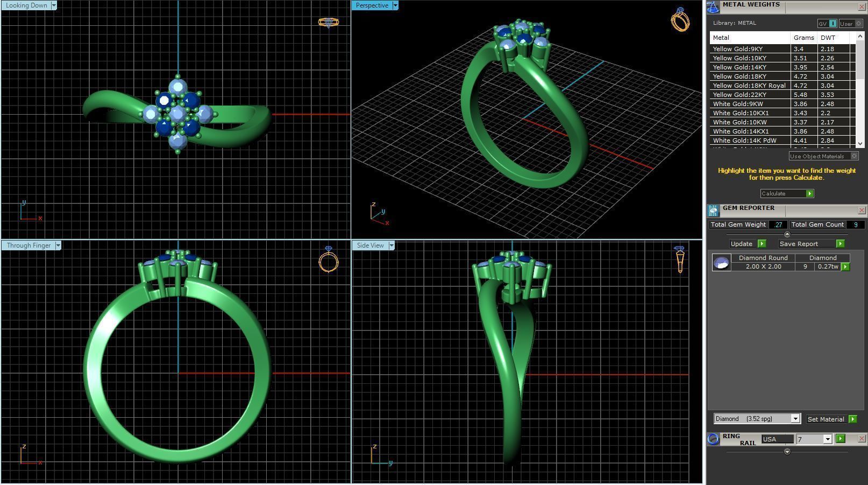Screen dimensions: 868x485
Task: Open the Diamond (3.52 spg) material dropdown
Action: click(x=795, y=419)
